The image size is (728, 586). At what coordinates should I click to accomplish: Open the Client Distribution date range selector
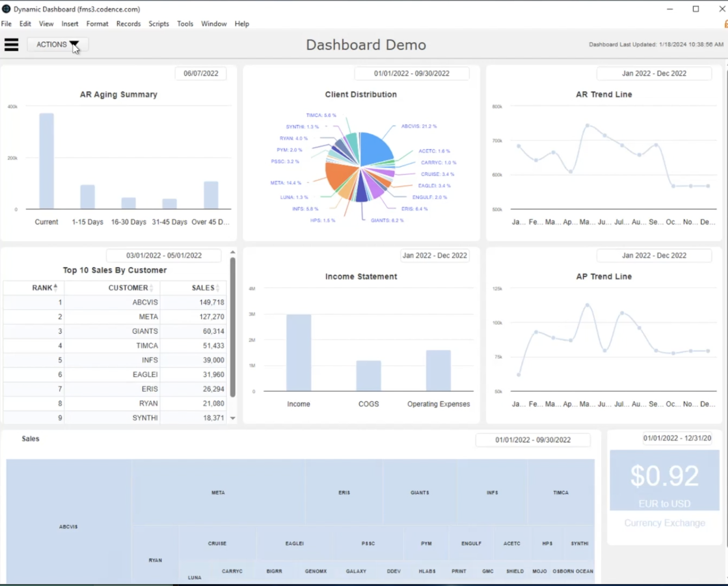coord(412,73)
